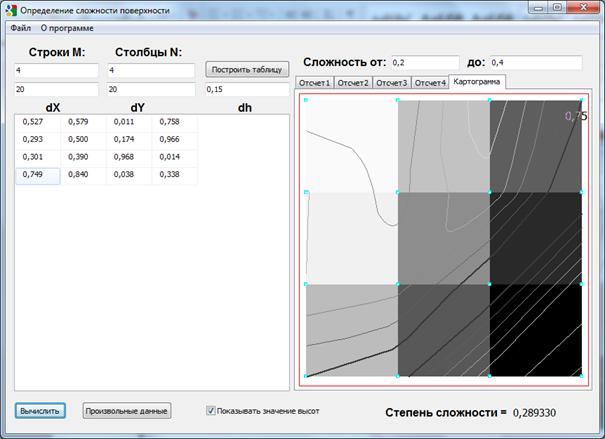Screen dimensions: 605x439
Task: Switch to the Отсчет3 tab
Action: (x=392, y=83)
